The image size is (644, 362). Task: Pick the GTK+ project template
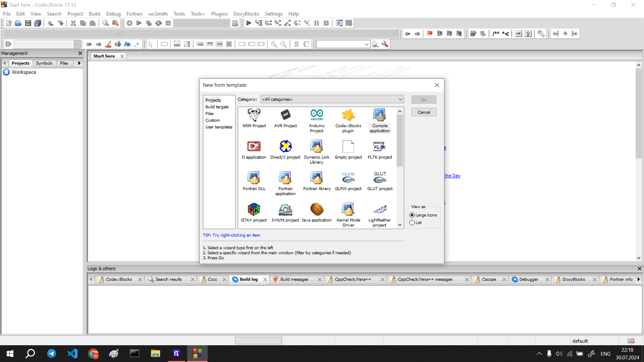(x=254, y=213)
